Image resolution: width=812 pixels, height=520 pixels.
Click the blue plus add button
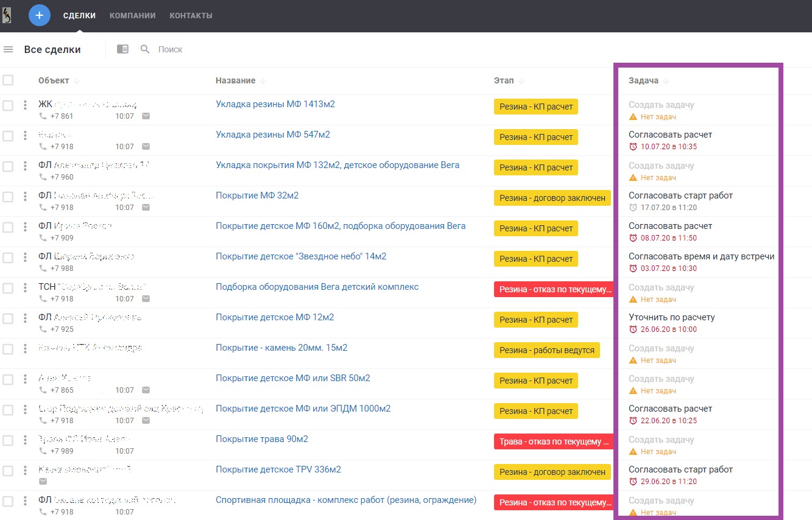[x=40, y=15]
